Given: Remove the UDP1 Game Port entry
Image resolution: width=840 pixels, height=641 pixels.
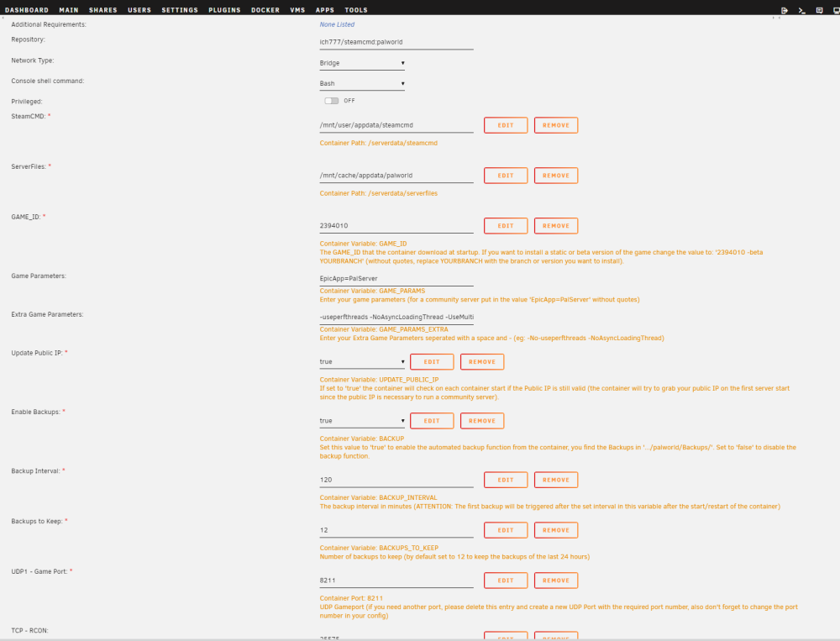Looking at the screenshot, I should point(556,581).
